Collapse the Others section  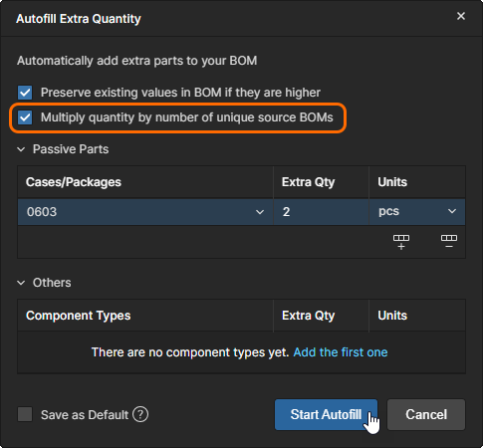pyautogui.click(x=21, y=283)
